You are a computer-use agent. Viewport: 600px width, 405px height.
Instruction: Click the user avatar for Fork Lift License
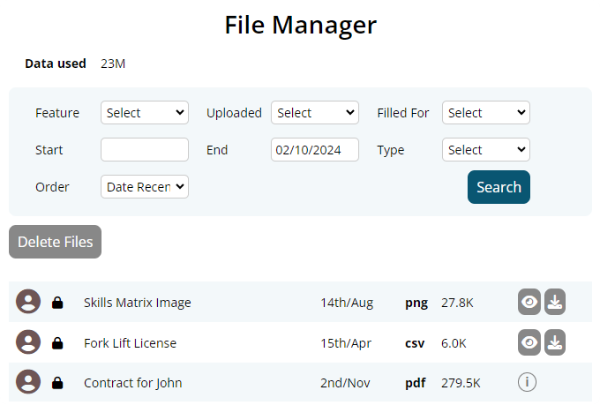tap(28, 342)
